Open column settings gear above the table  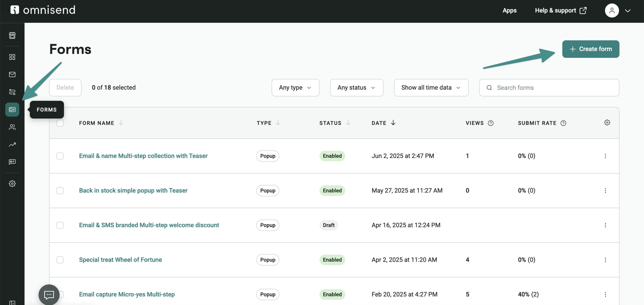coord(607,123)
